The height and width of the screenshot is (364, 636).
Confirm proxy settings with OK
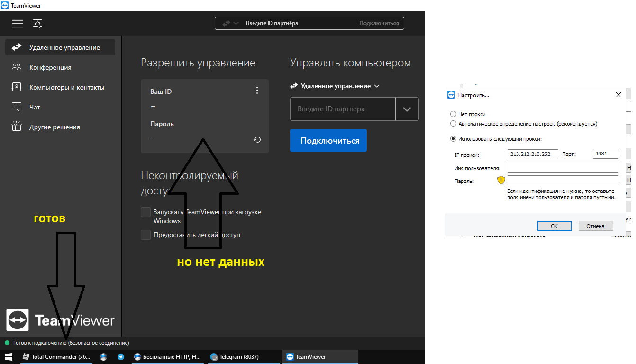[554, 226]
